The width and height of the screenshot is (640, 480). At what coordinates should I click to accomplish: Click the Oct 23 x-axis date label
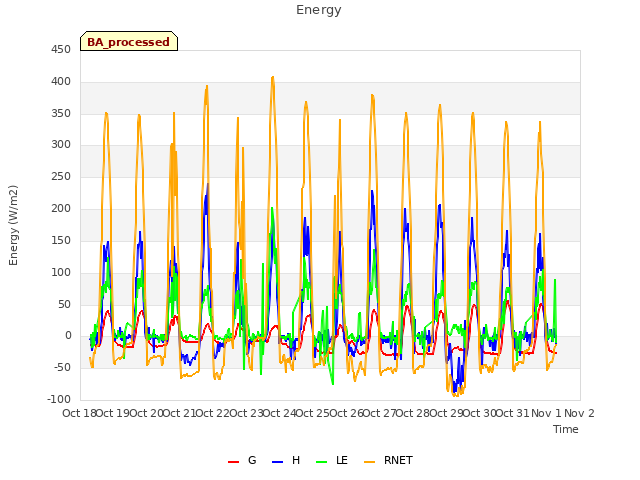pos(246,413)
